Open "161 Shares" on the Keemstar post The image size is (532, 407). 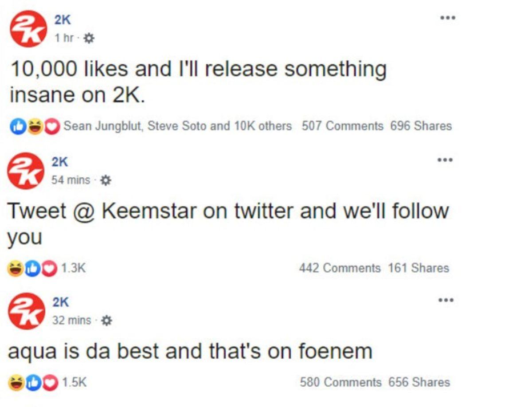click(x=419, y=268)
